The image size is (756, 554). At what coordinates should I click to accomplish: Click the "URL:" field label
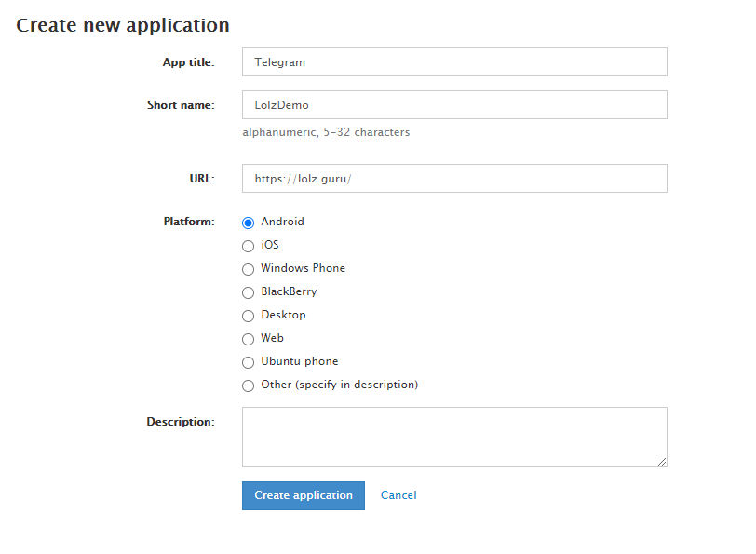[x=201, y=179]
